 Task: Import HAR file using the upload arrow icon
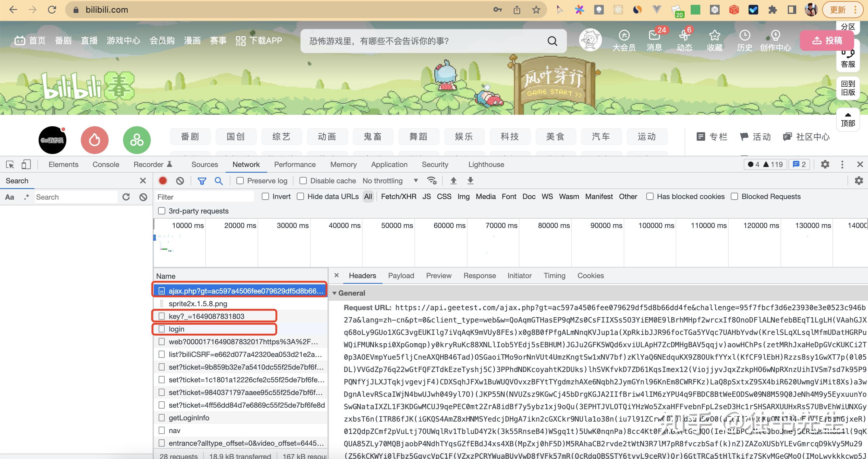(454, 181)
